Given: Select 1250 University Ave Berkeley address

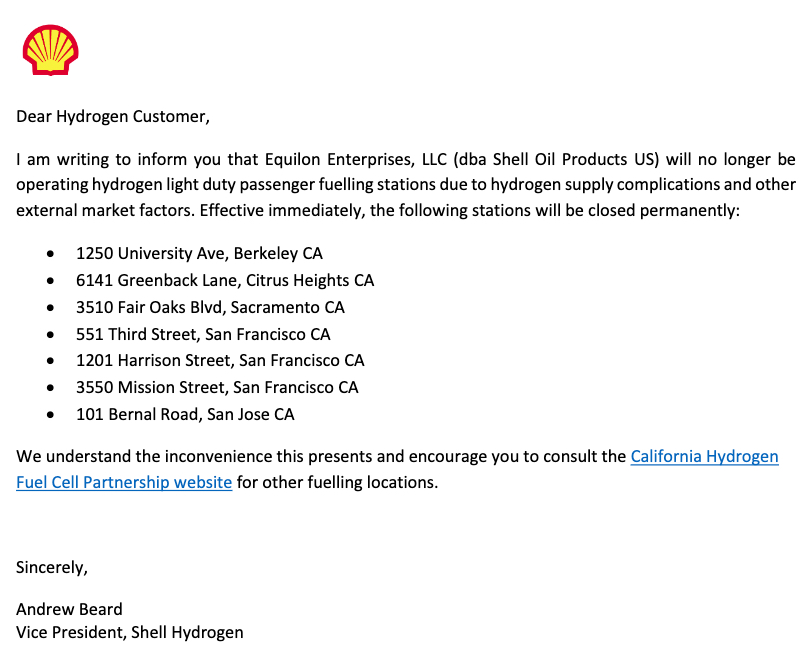Looking at the screenshot, I should (x=199, y=253).
